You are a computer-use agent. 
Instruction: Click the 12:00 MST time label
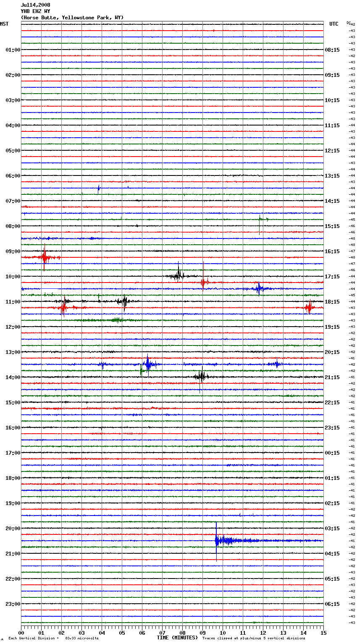13,327
